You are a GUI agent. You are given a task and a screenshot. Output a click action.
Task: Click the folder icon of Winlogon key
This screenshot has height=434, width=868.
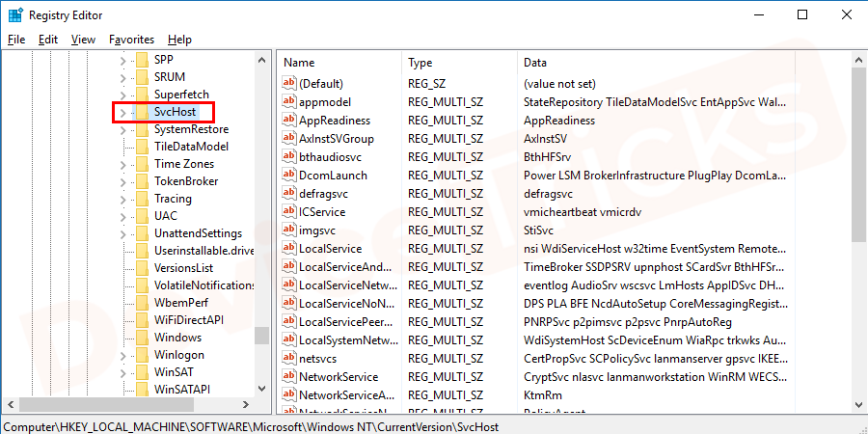pos(143,354)
